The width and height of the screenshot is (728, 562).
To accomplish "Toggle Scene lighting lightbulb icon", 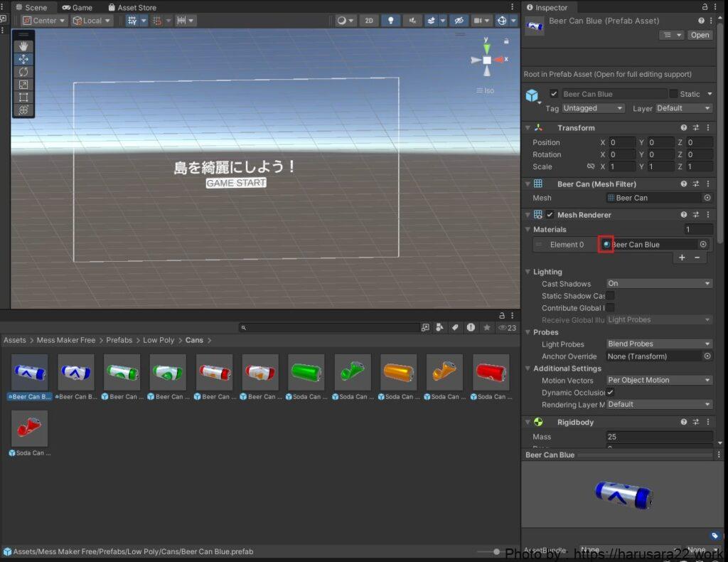I will tap(390, 21).
